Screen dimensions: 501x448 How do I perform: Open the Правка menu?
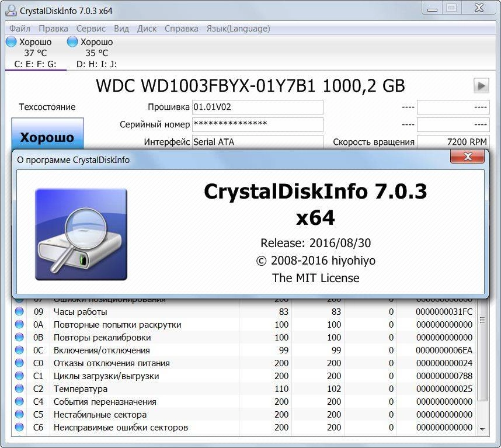pyautogui.click(x=53, y=29)
